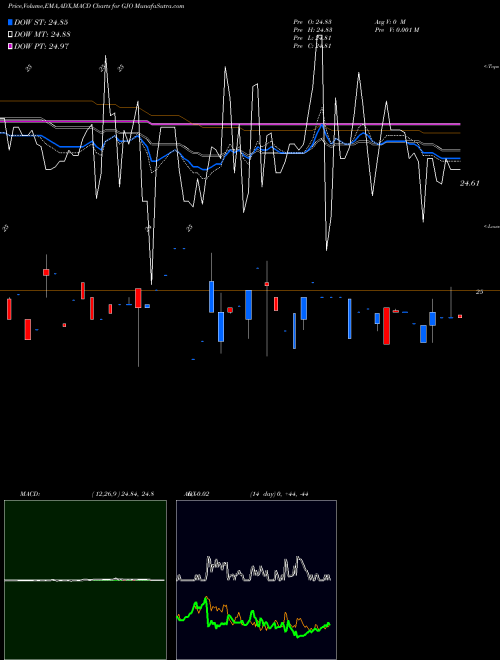This screenshot has height=660, width=500.
Task: Select the 'DOW MT: 24.88' legend label
Action: pos(42,34)
